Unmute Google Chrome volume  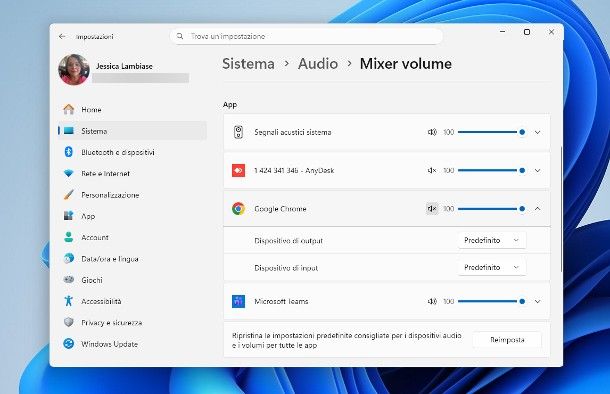click(x=432, y=209)
